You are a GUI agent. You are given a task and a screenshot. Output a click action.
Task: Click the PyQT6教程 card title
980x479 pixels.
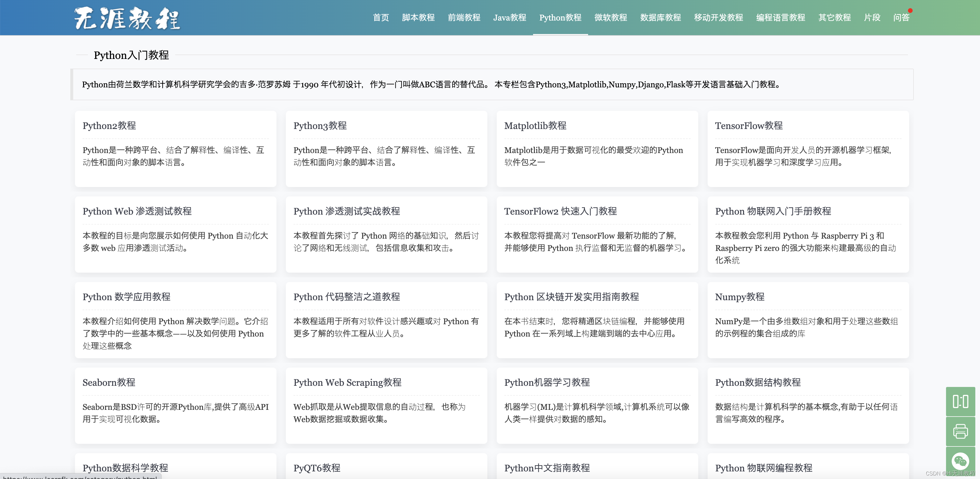point(317,468)
